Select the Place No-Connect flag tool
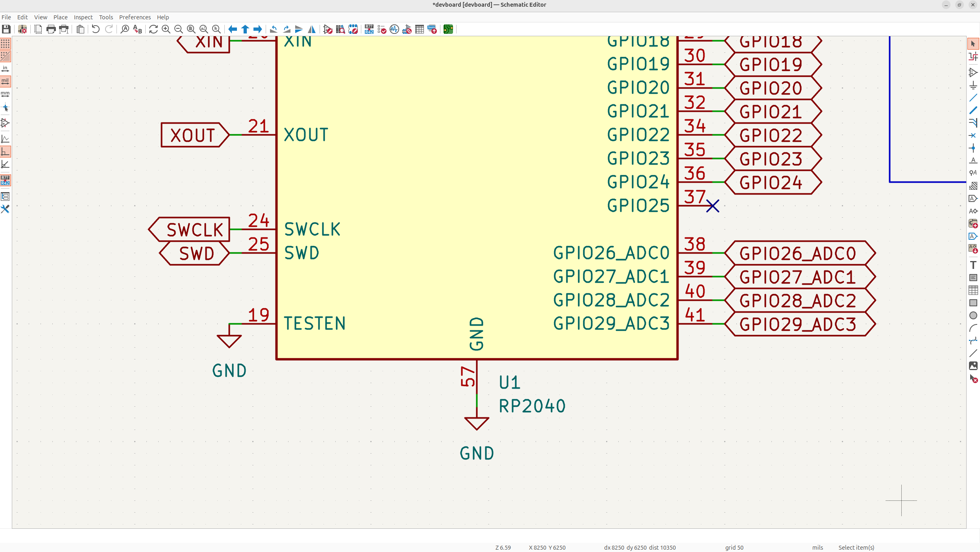 tap(973, 135)
